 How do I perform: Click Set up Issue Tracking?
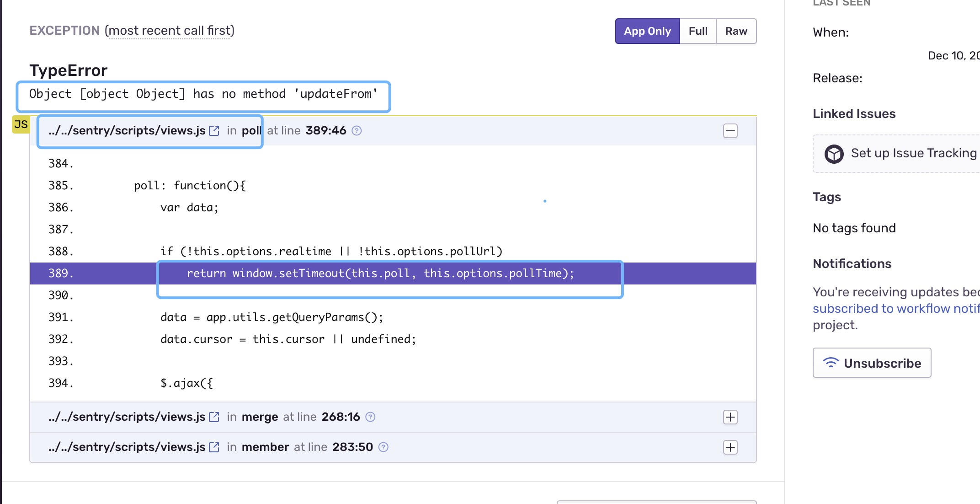[x=913, y=153]
